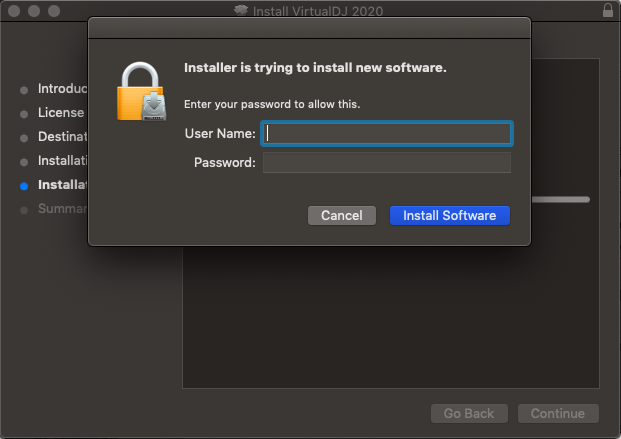The height and width of the screenshot is (439, 621).
Task: Click the installation progress bar
Action: pos(560,200)
